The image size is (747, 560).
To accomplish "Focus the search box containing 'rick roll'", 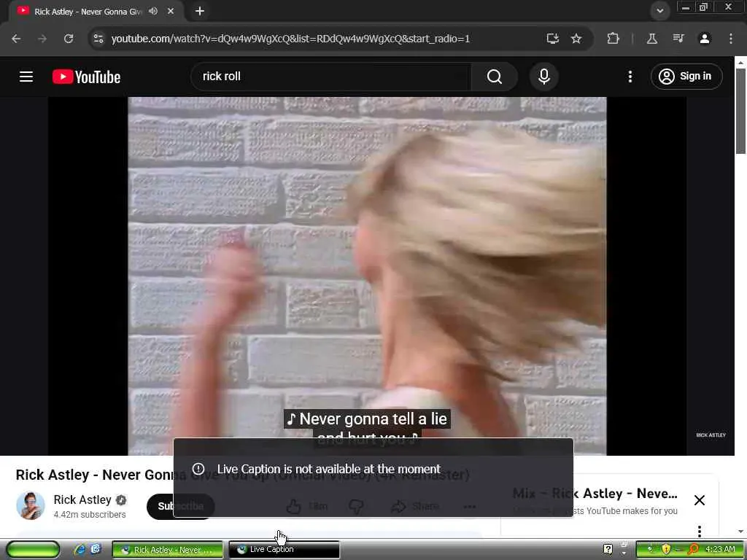I will [x=331, y=77].
